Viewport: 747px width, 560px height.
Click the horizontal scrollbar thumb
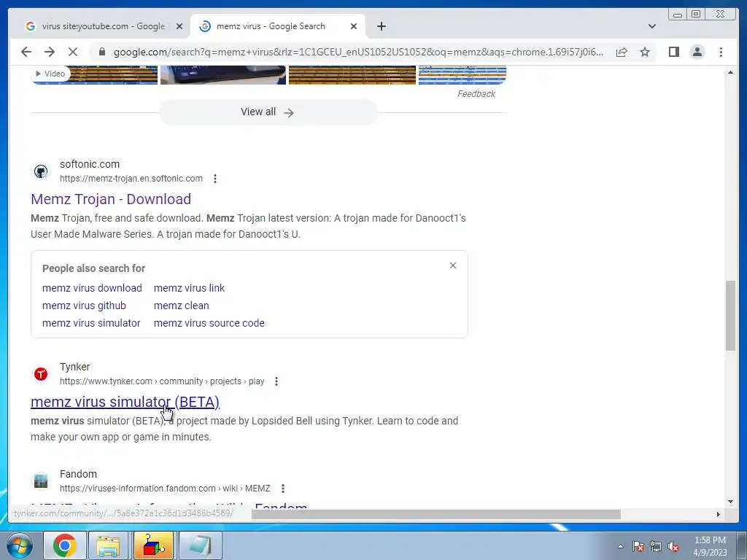click(436, 514)
